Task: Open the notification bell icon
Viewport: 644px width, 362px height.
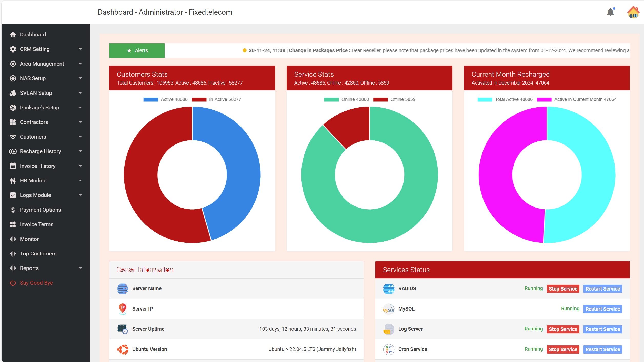Action: pos(610,12)
